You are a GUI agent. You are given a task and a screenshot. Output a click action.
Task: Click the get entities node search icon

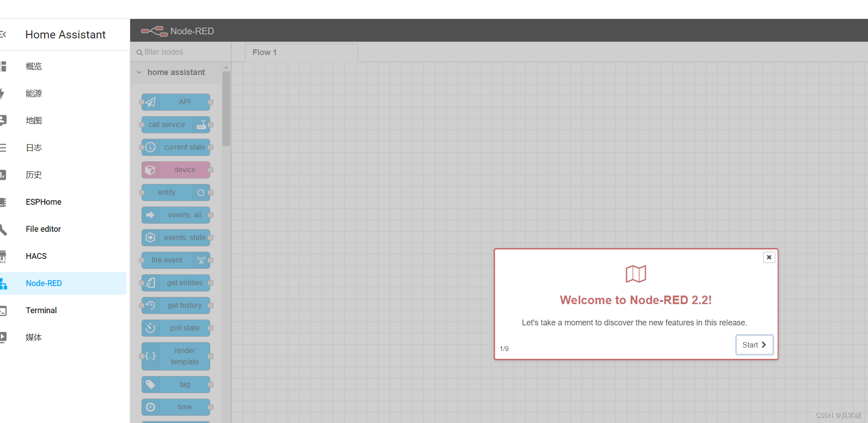click(151, 283)
